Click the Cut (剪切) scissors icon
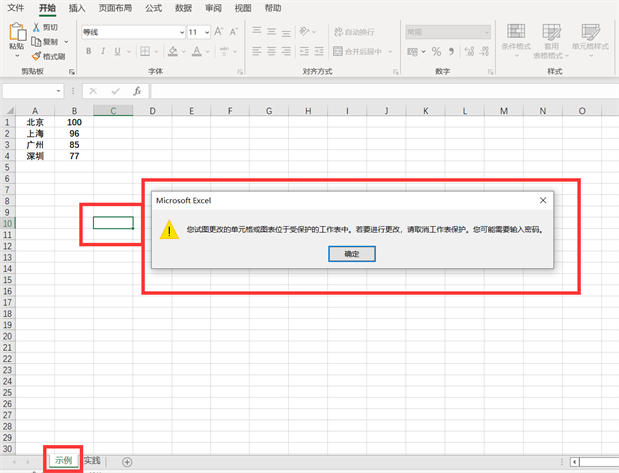The width and height of the screenshot is (619, 473). (36, 28)
